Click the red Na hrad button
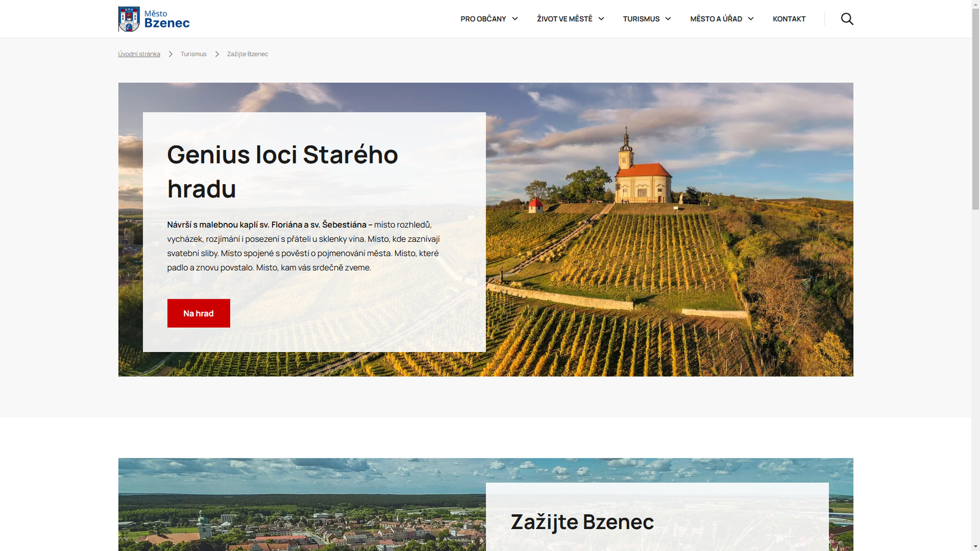This screenshot has width=980, height=551. [198, 313]
